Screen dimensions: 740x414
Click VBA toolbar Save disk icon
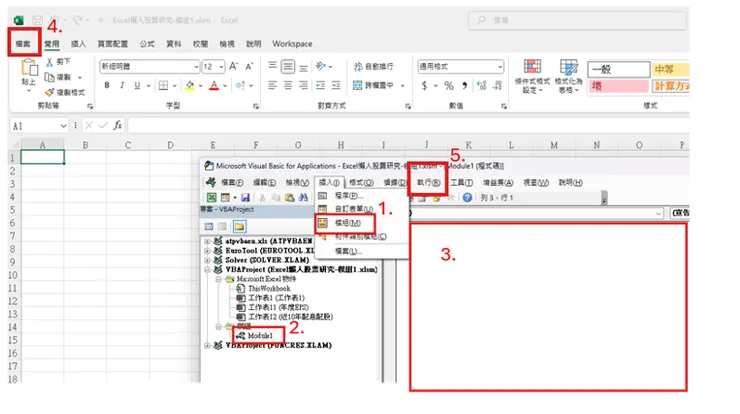click(245, 198)
